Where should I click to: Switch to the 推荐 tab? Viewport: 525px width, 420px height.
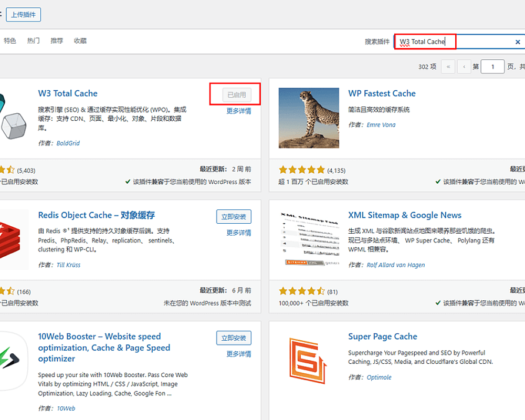pyautogui.click(x=57, y=41)
